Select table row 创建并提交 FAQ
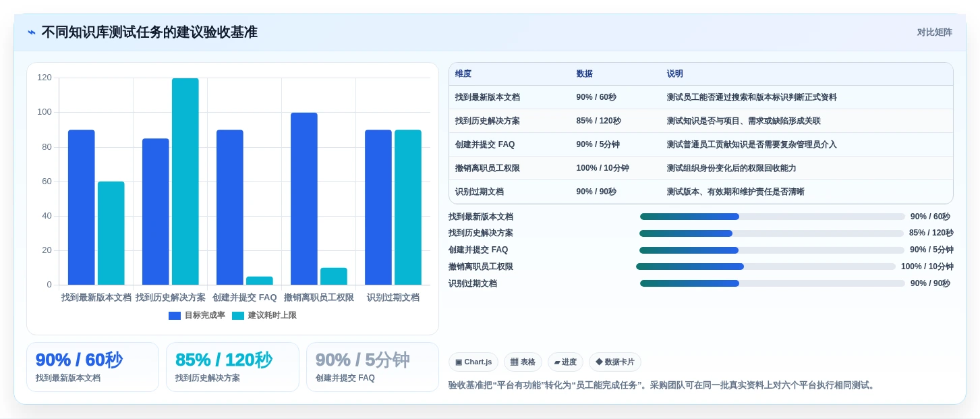The image size is (980, 419). point(701,144)
